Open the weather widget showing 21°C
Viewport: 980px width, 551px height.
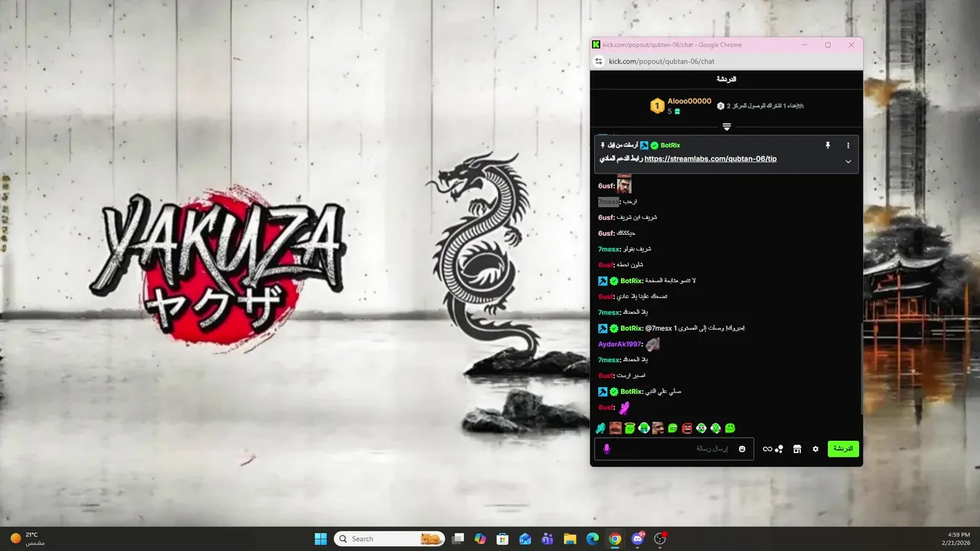(28, 539)
